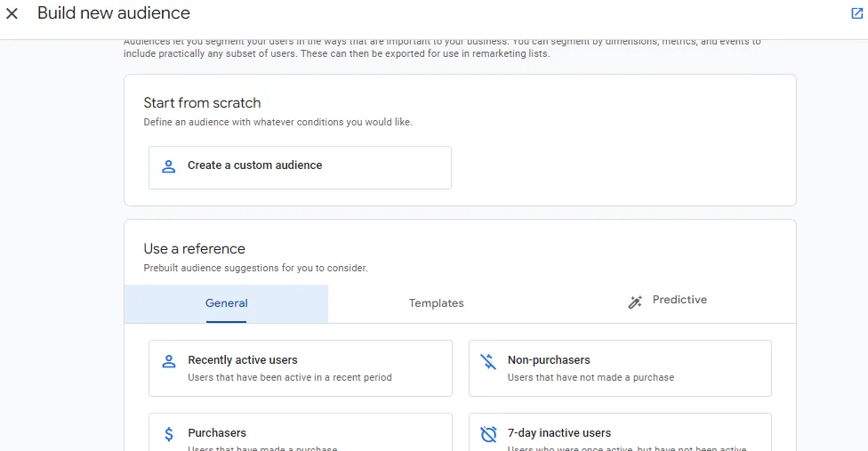Click the person icon for Recently active users
868x451 pixels.
coord(169,361)
